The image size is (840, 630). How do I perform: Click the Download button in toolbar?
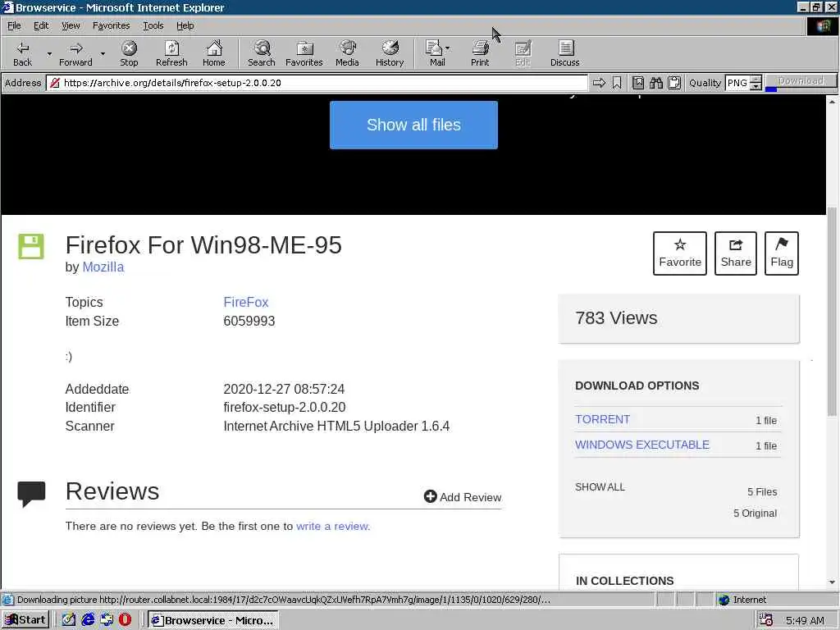(x=801, y=80)
